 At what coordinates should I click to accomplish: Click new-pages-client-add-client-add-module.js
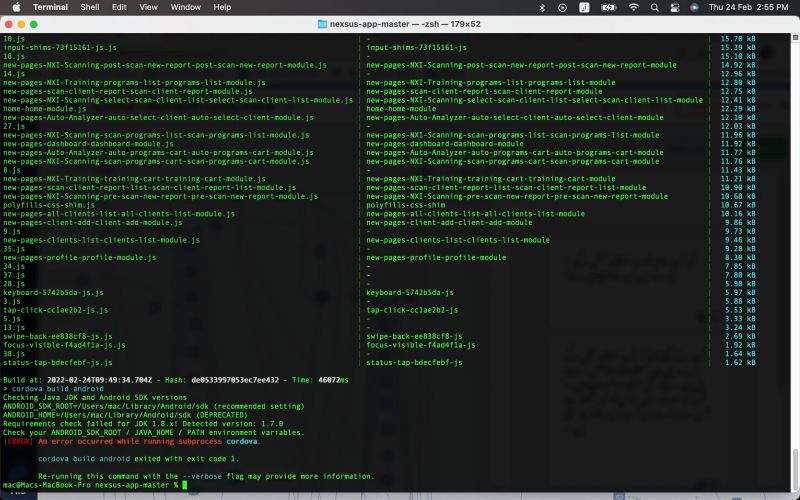(x=92, y=222)
